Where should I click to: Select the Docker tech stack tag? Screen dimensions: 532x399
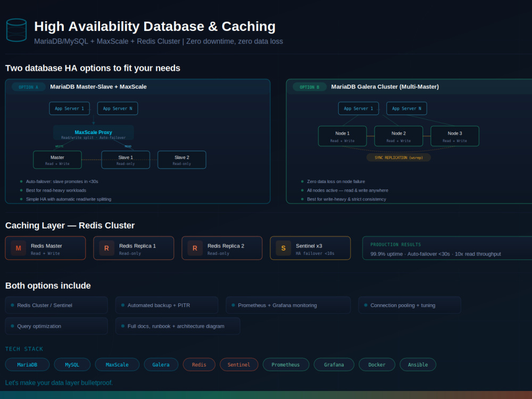pos(377,364)
